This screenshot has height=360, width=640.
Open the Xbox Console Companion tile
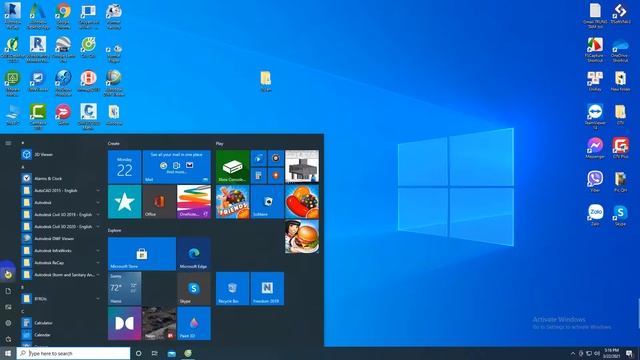pyautogui.click(x=233, y=167)
